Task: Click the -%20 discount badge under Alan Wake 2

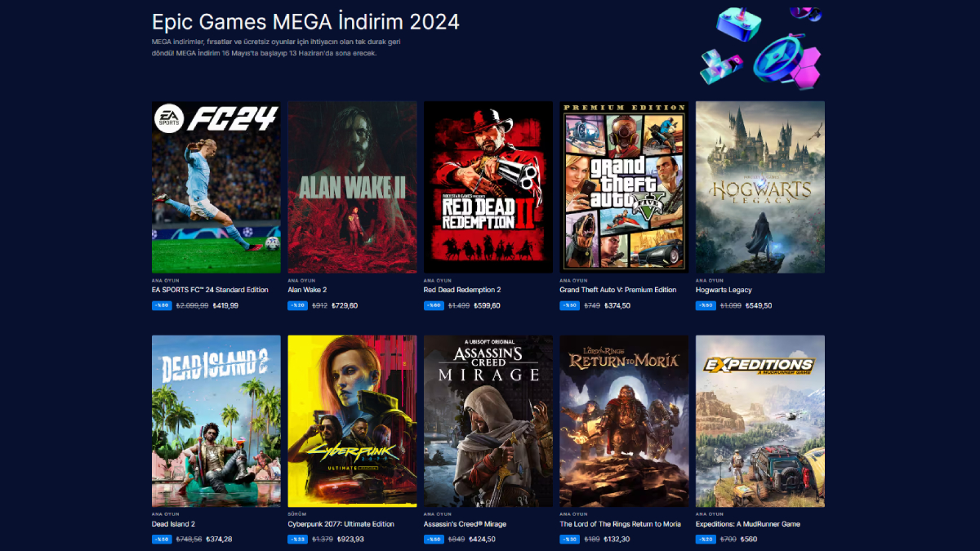Action: tap(298, 306)
